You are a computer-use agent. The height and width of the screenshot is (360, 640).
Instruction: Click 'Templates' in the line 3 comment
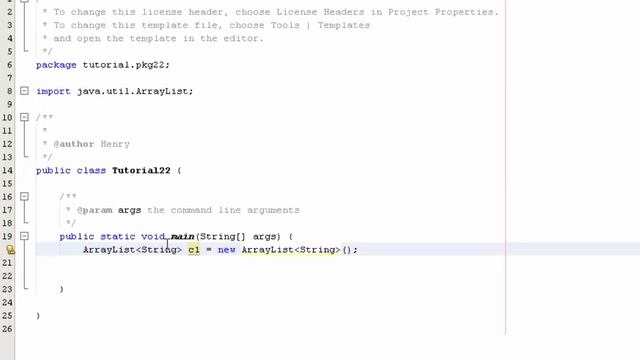[344, 25]
